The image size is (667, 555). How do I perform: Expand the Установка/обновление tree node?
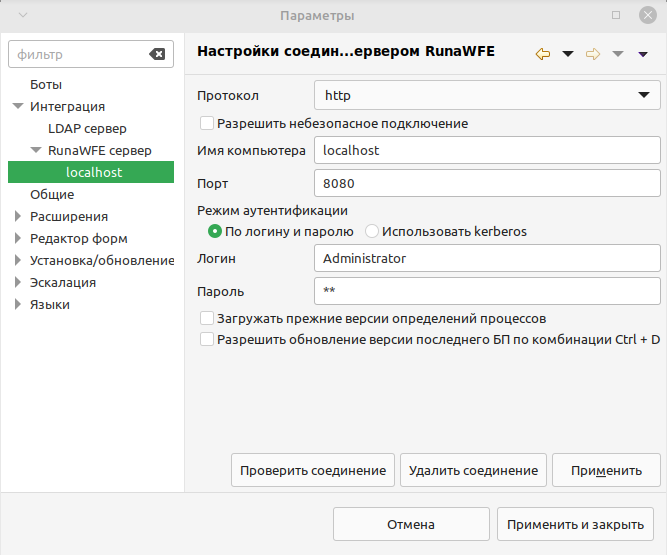(17, 260)
